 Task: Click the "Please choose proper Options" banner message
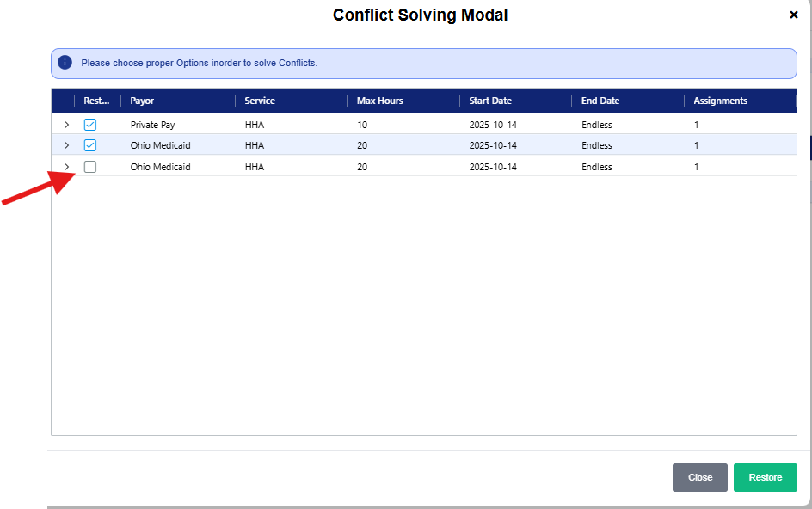[199, 63]
